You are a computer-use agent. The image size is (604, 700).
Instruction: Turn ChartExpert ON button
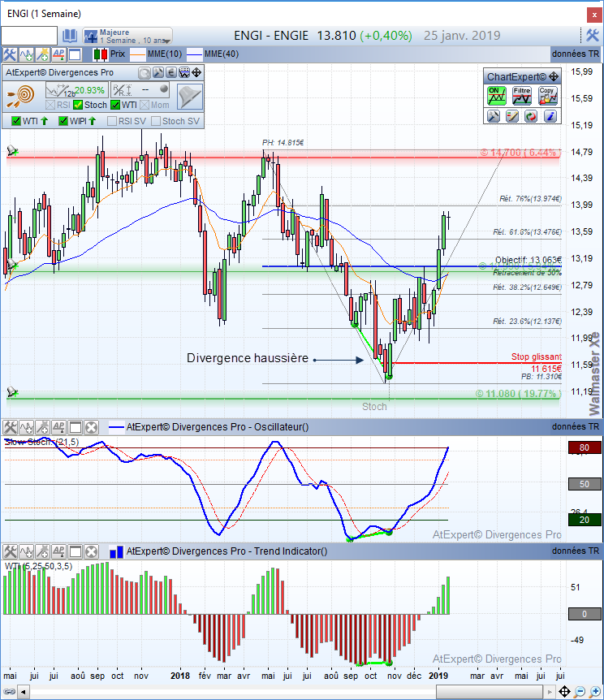[496, 96]
